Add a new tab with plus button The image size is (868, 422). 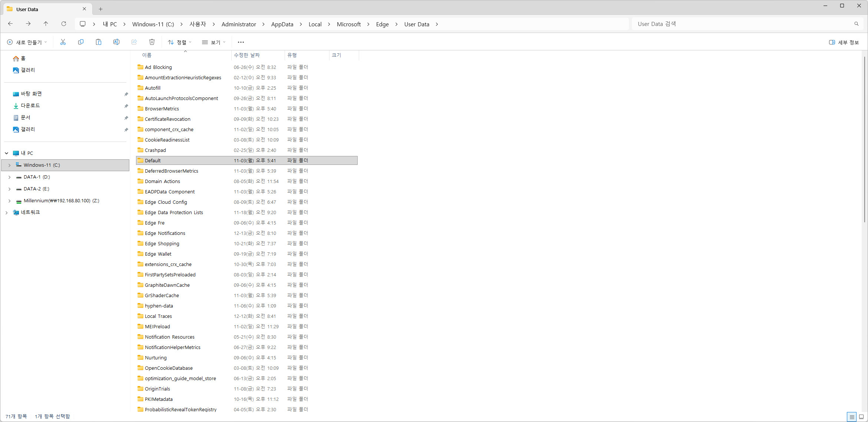(100, 9)
